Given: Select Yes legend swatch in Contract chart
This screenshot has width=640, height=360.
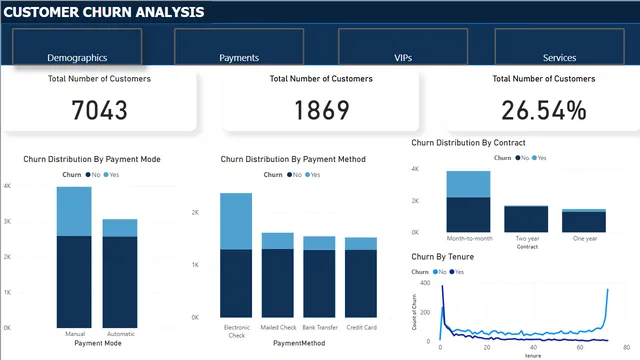Looking at the screenshot, I should (x=534, y=158).
